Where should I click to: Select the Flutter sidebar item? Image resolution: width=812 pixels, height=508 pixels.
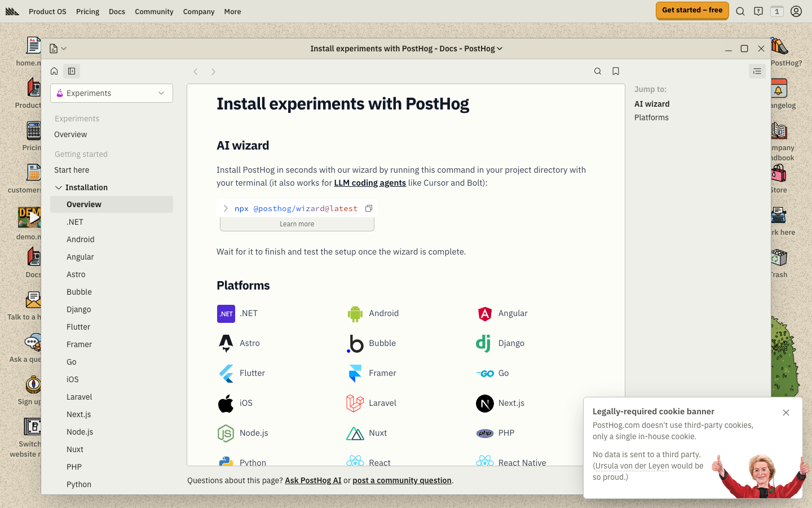pos(78,327)
